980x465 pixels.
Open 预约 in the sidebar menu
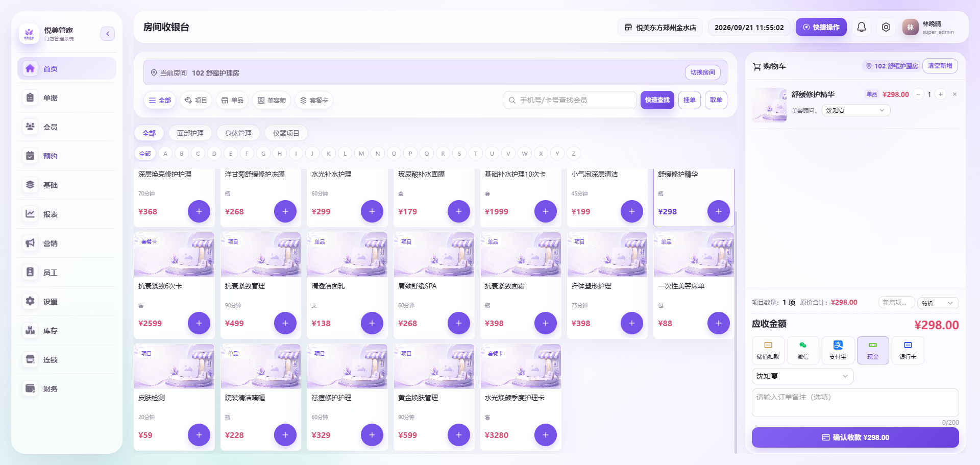click(x=67, y=156)
